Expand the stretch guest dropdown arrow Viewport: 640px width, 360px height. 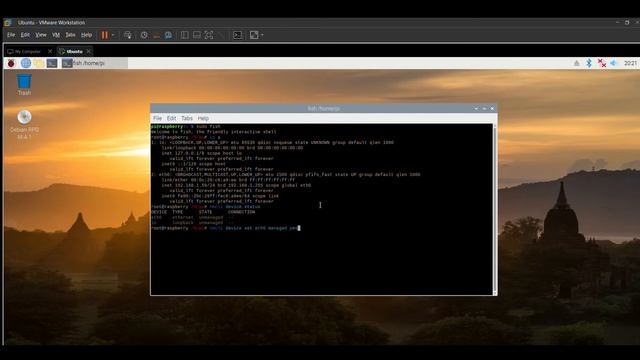click(x=262, y=35)
